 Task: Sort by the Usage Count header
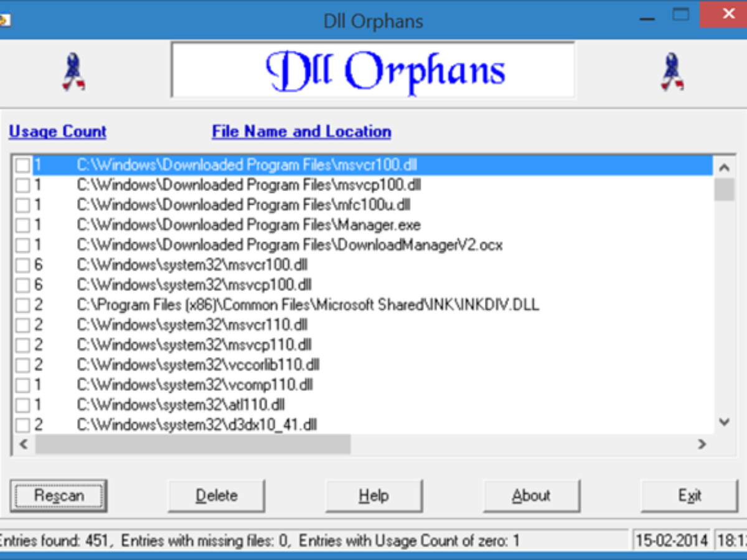pos(57,132)
